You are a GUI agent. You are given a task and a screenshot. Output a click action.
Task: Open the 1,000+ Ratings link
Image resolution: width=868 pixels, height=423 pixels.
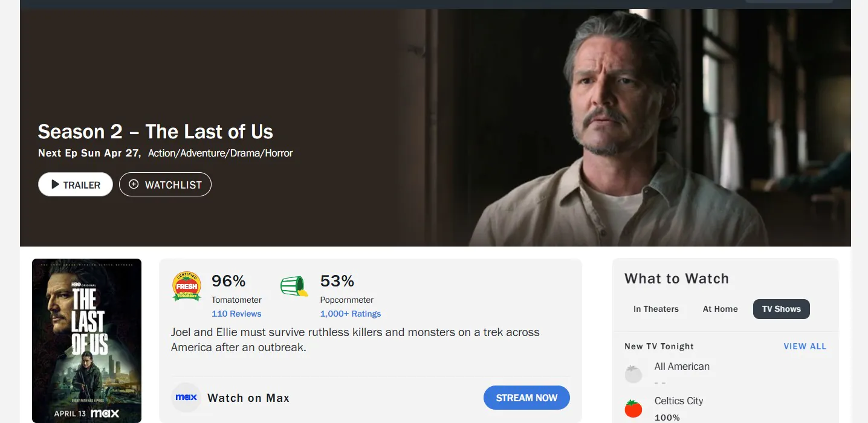point(351,314)
